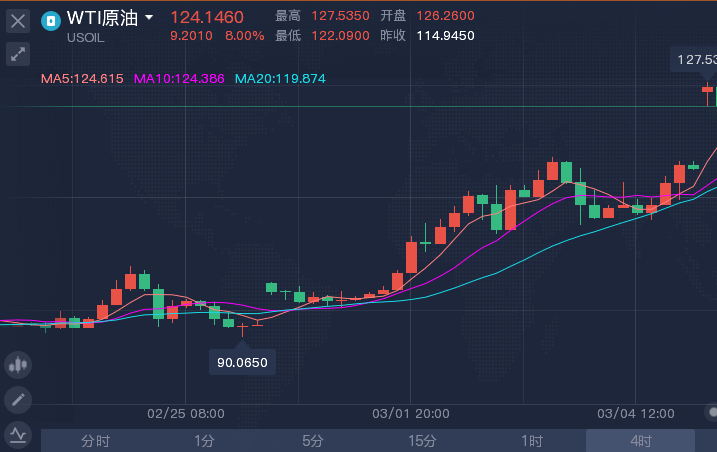Click the WTI round blue logo icon
Image resolution: width=717 pixels, height=452 pixels.
(51, 21)
